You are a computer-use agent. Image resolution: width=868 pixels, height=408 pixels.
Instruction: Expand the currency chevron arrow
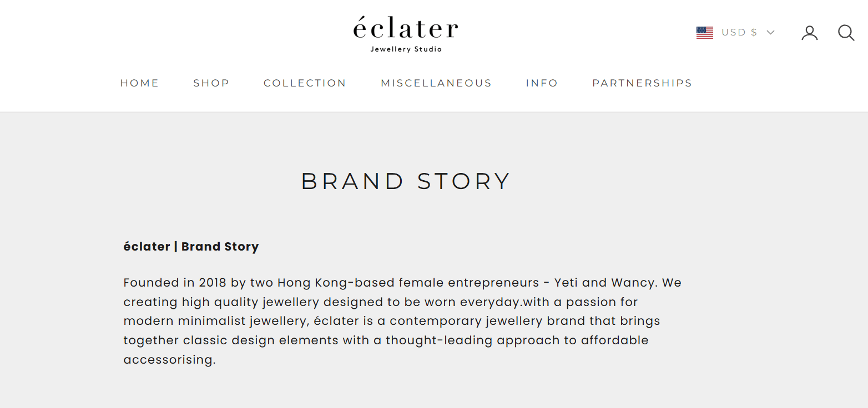pyautogui.click(x=770, y=33)
